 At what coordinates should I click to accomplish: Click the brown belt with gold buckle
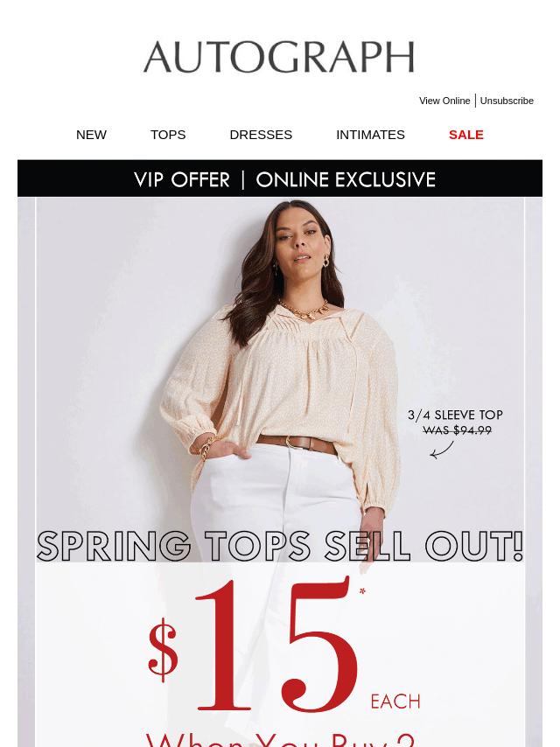tap(297, 443)
